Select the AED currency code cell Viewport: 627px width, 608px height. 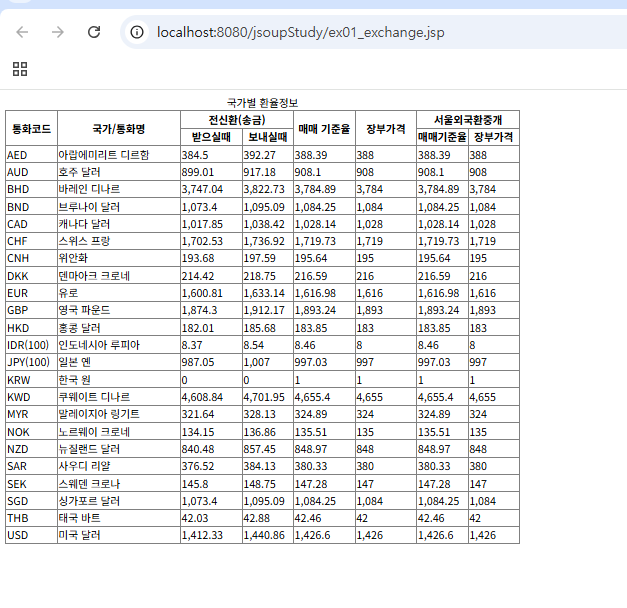coord(32,154)
